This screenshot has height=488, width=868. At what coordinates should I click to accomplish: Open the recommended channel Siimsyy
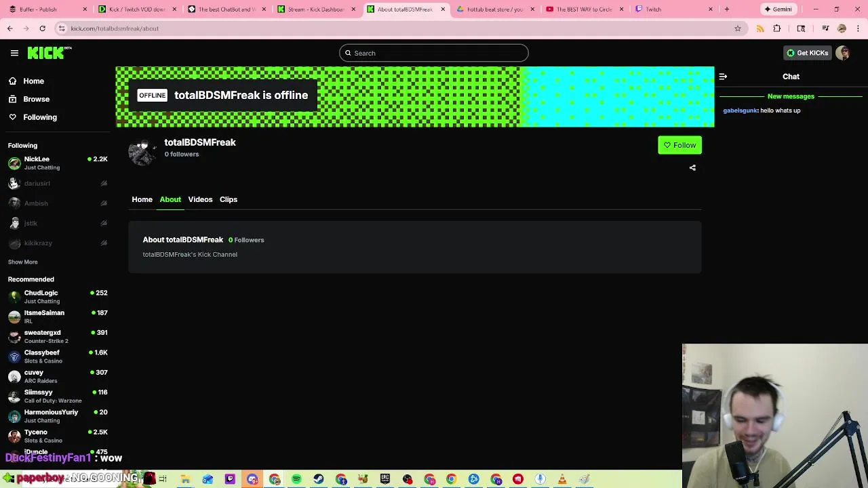pyautogui.click(x=58, y=396)
